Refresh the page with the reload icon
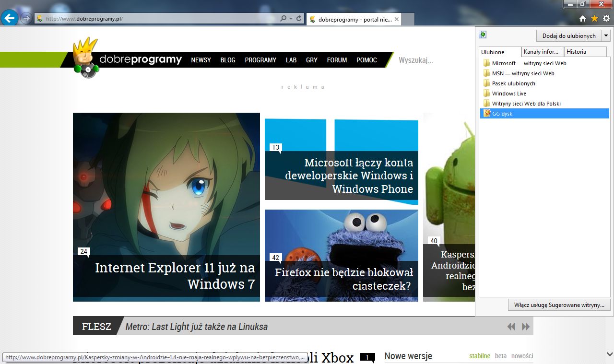The image size is (614, 364). tap(299, 19)
